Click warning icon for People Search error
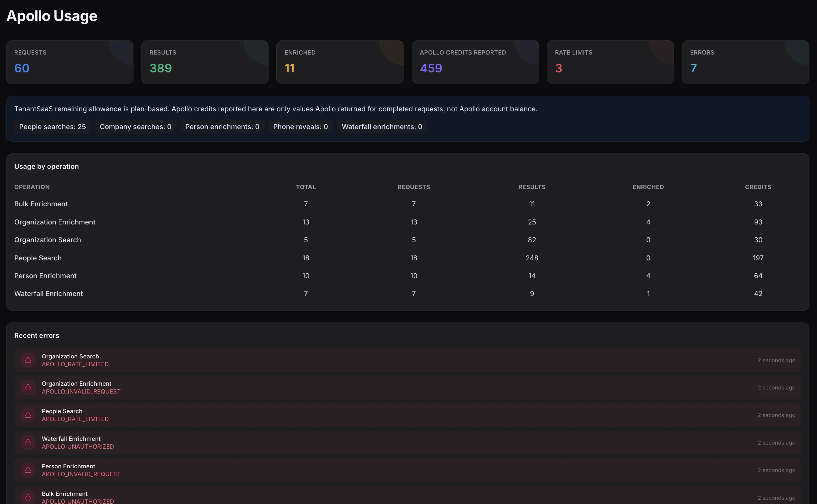This screenshot has height=504, width=817. coord(28,415)
